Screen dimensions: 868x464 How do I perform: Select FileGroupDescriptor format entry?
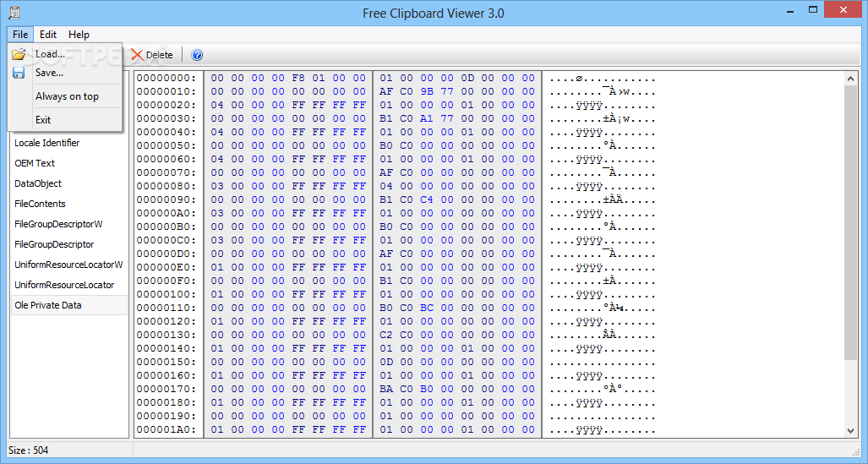pos(54,244)
